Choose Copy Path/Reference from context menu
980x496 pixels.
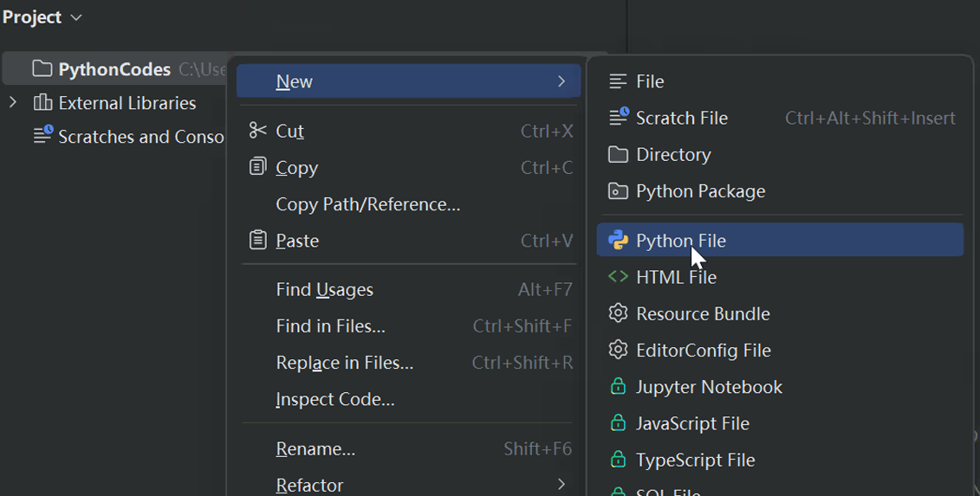tap(367, 204)
